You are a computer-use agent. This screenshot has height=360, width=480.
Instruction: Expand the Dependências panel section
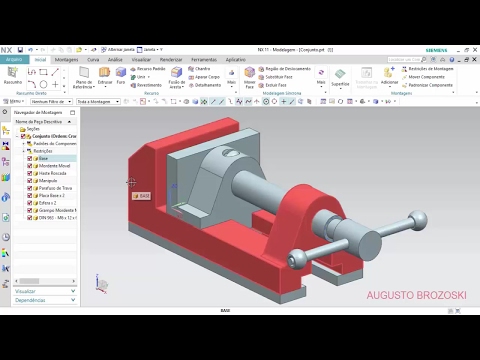click(x=45, y=300)
